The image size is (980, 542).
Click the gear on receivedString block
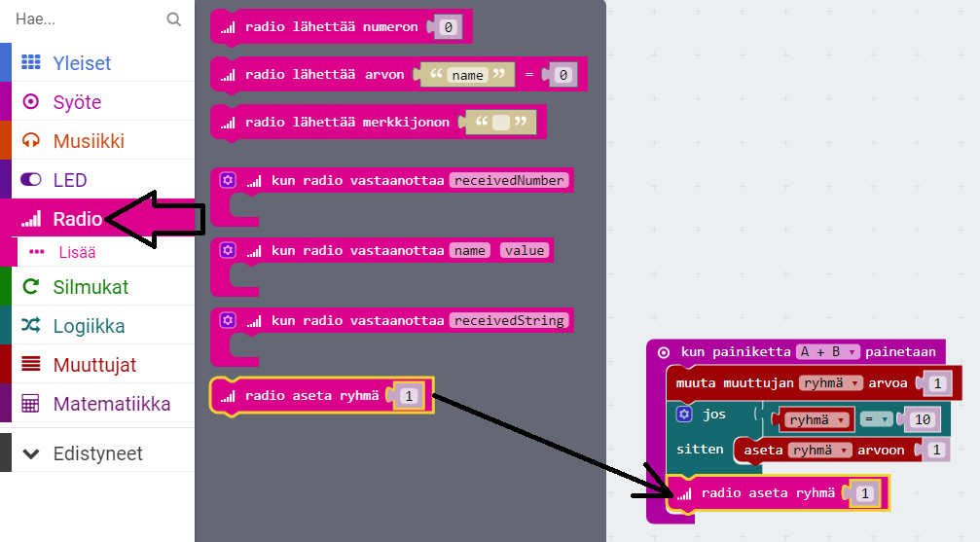click(228, 320)
